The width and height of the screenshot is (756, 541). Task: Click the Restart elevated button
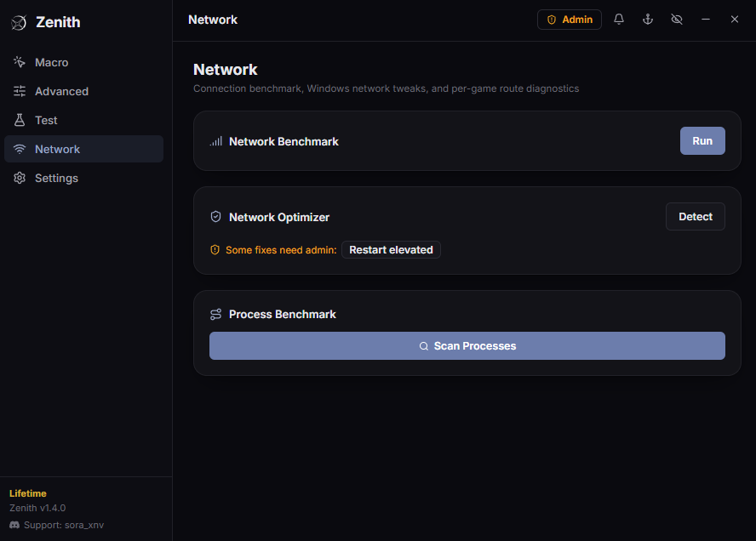(x=391, y=249)
